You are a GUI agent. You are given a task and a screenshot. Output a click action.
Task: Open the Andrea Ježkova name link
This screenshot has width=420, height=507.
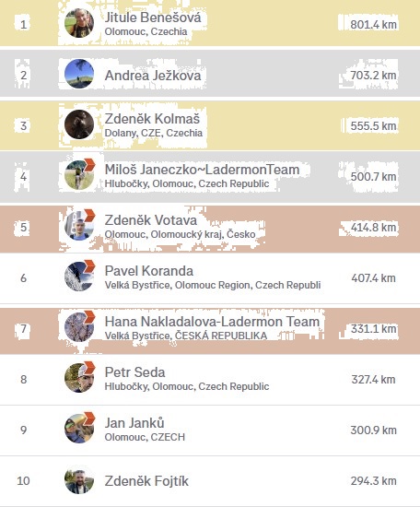[153, 76]
